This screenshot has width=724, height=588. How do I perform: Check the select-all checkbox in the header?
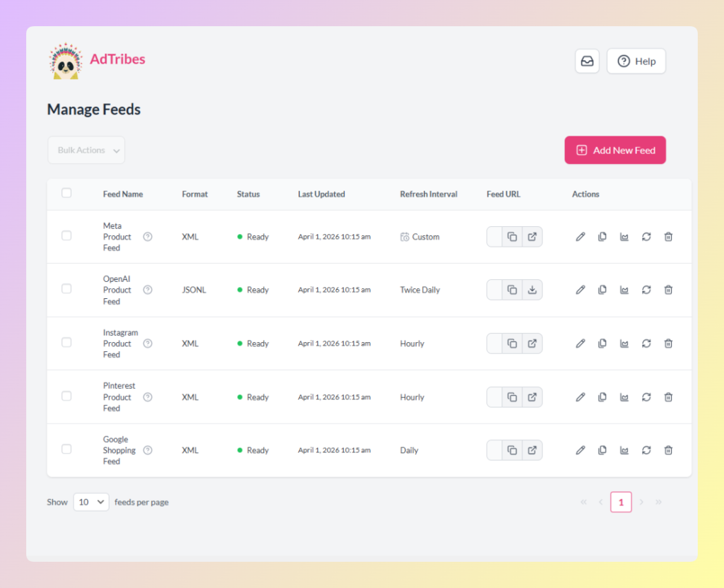pyautogui.click(x=66, y=192)
